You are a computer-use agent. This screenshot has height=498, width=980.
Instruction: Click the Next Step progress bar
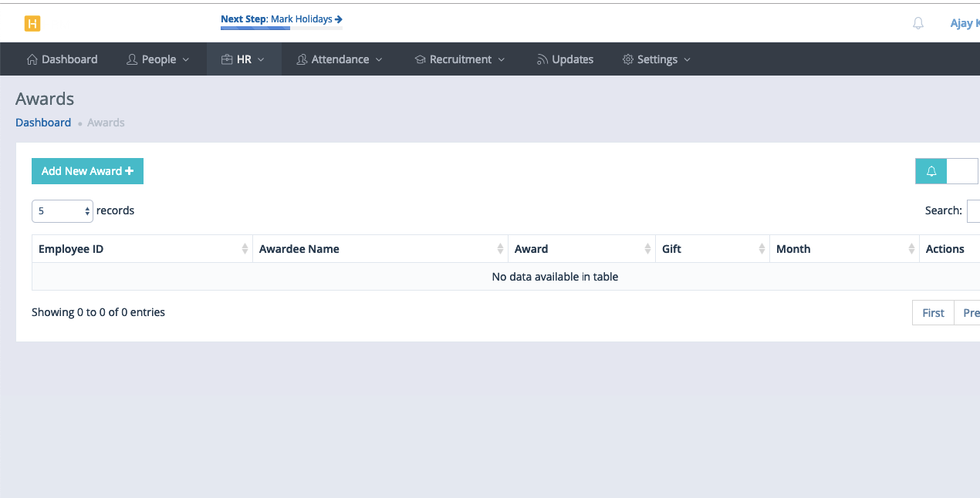281,29
